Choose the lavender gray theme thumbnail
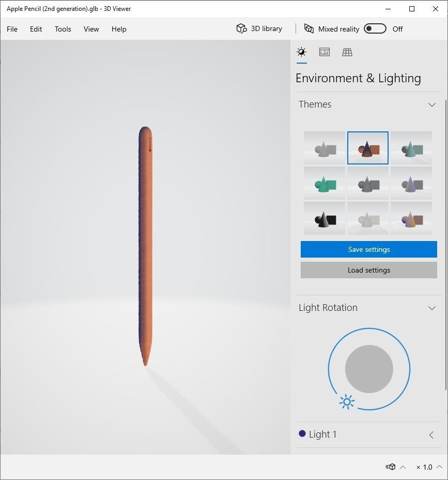This screenshot has width=448, height=480. click(x=411, y=183)
